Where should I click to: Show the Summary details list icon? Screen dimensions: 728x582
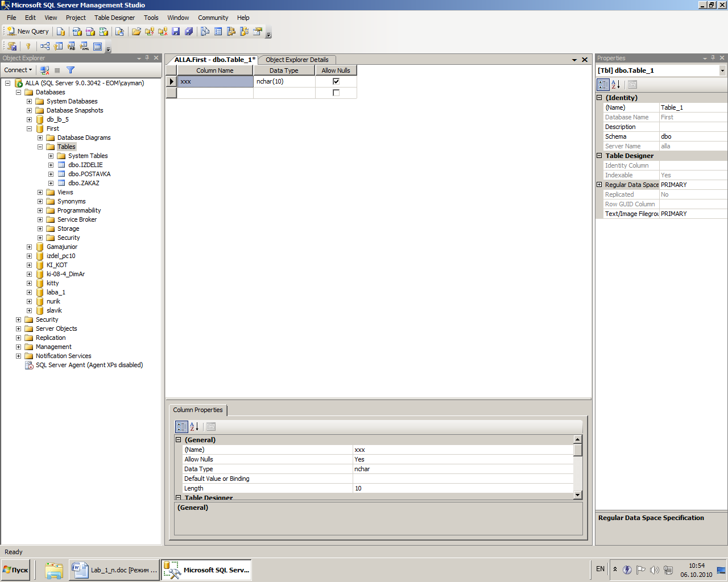click(x=218, y=31)
